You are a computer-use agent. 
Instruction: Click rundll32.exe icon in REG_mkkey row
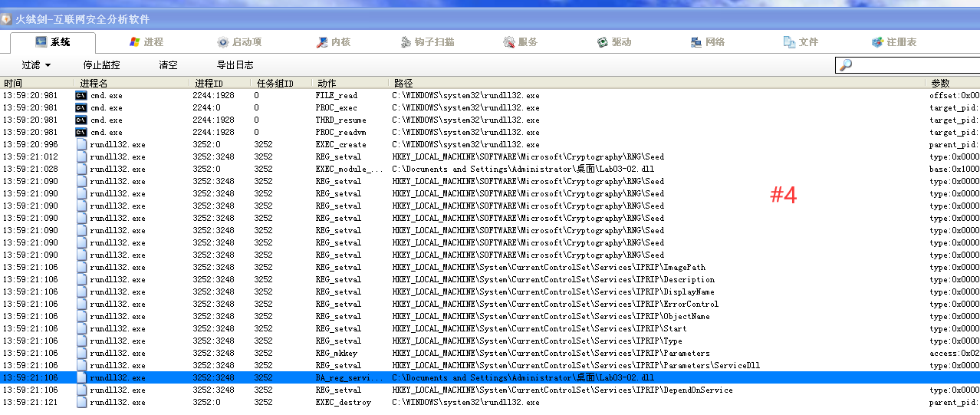[81, 354]
